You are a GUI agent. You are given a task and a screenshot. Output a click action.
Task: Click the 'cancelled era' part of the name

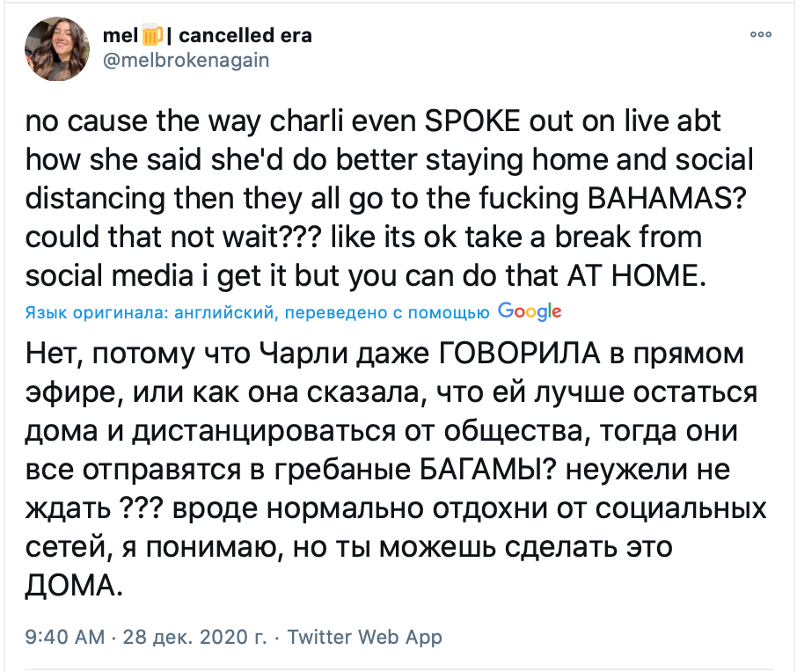tap(245, 35)
